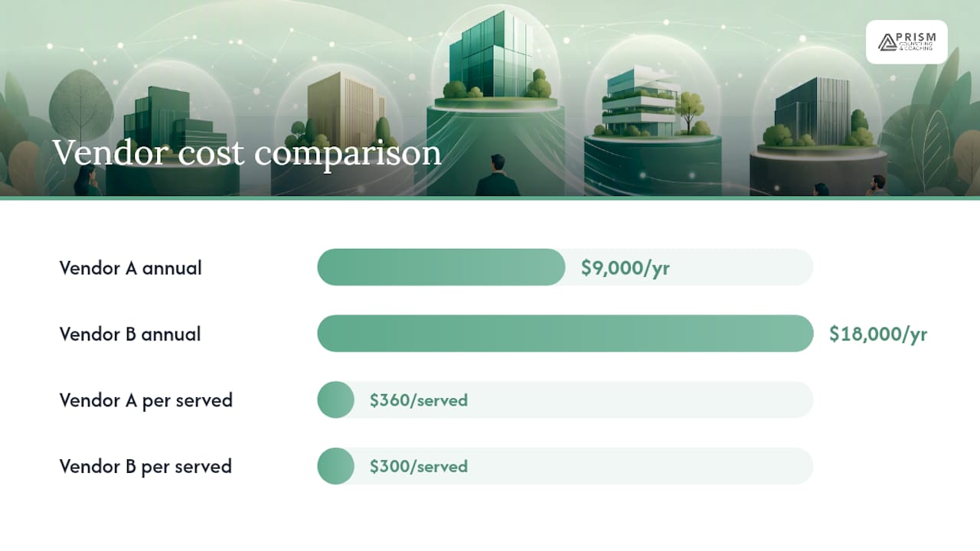Viewport: 980px width, 551px height.
Task: Click the Vendor A per served dot
Action: coord(335,399)
